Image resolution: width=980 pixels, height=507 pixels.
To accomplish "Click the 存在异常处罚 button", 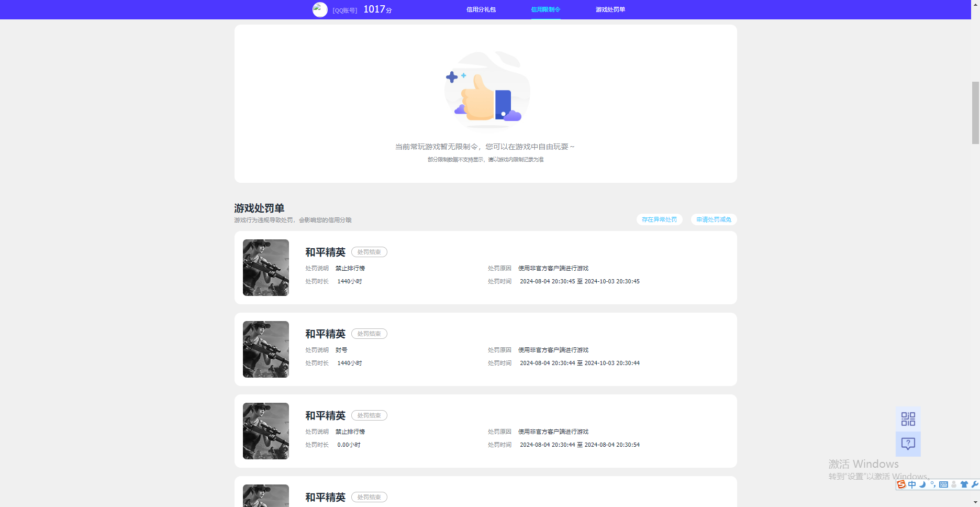I will click(x=659, y=219).
